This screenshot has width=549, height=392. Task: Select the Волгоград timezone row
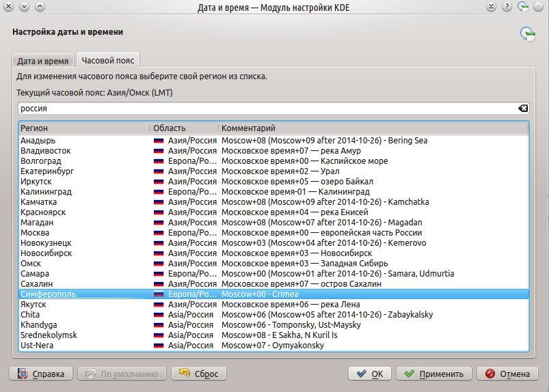click(273, 161)
